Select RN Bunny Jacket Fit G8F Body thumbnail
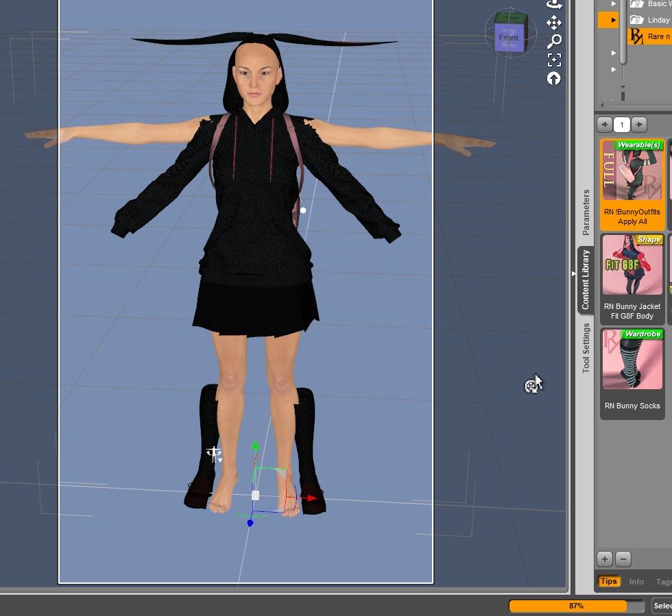The width and height of the screenshot is (672, 616). click(x=632, y=279)
